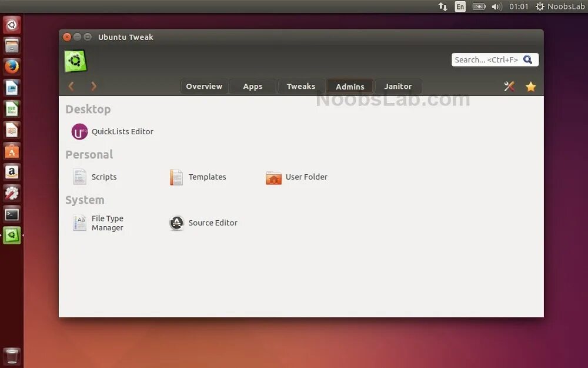This screenshot has width=588, height=368.
Task: Launch LibreOffice Impress from the launcher
Action: coord(12,130)
